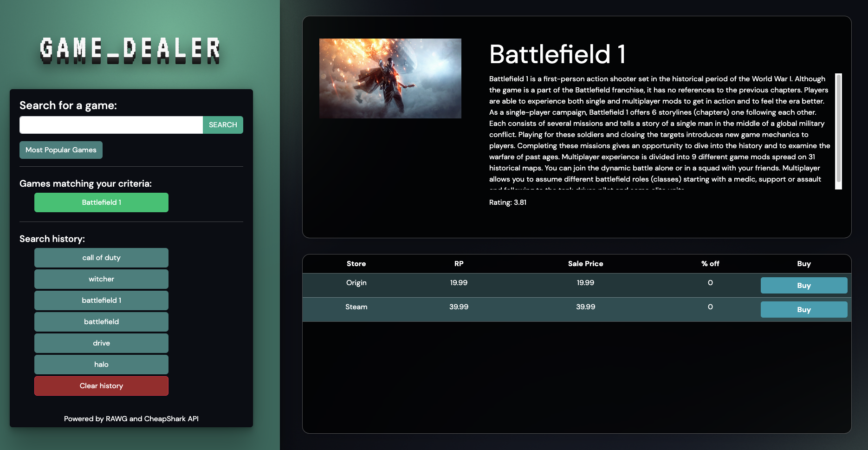Image resolution: width=868 pixels, height=450 pixels.
Task: Click the description scrollbar
Action: 838,131
